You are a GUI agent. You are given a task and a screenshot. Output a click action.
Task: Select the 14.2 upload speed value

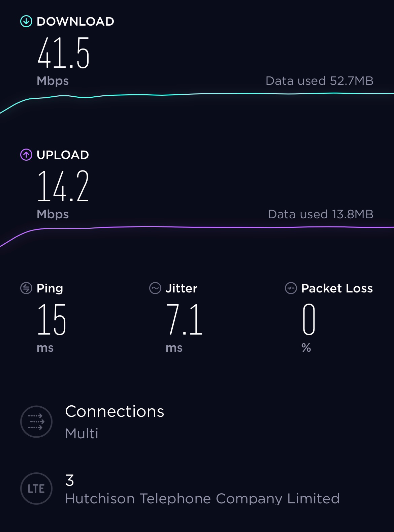[x=63, y=186]
